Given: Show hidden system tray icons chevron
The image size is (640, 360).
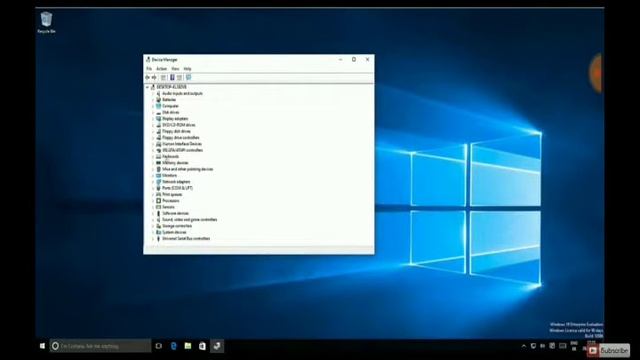Looking at the screenshot, I should (524, 346).
